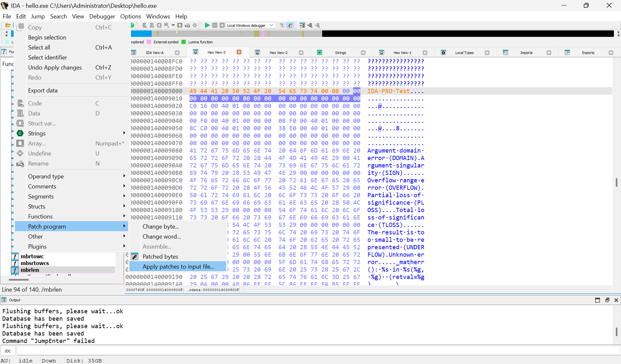Select Change byte... option
This screenshot has width=621, height=364.
tap(160, 226)
